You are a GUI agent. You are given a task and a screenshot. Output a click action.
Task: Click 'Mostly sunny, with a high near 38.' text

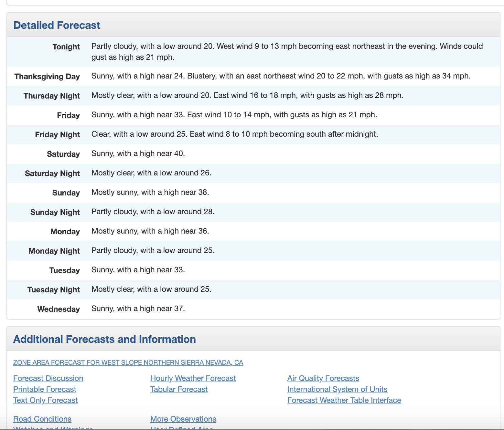click(x=150, y=192)
